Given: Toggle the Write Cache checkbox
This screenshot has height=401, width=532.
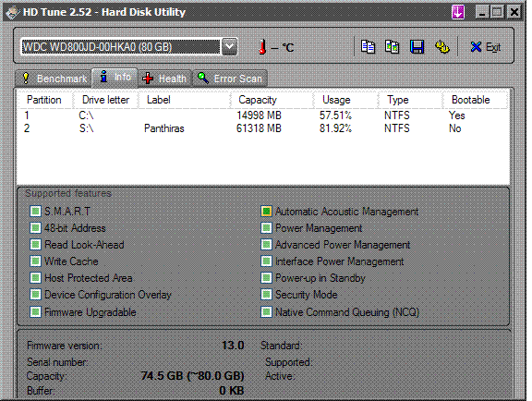Looking at the screenshot, I should pyautogui.click(x=35, y=261).
